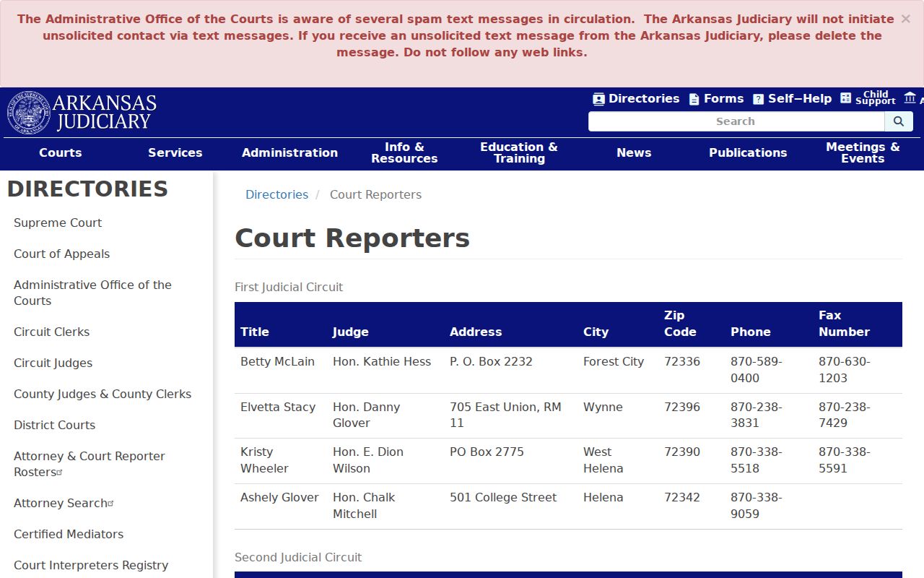Open the Court of Appeals directory
This screenshot has height=578, width=924.
61,254
